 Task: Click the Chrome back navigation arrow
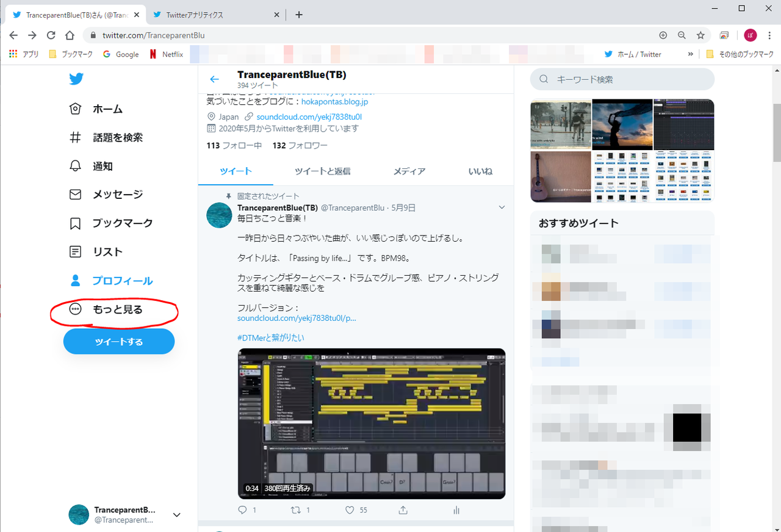coord(13,35)
